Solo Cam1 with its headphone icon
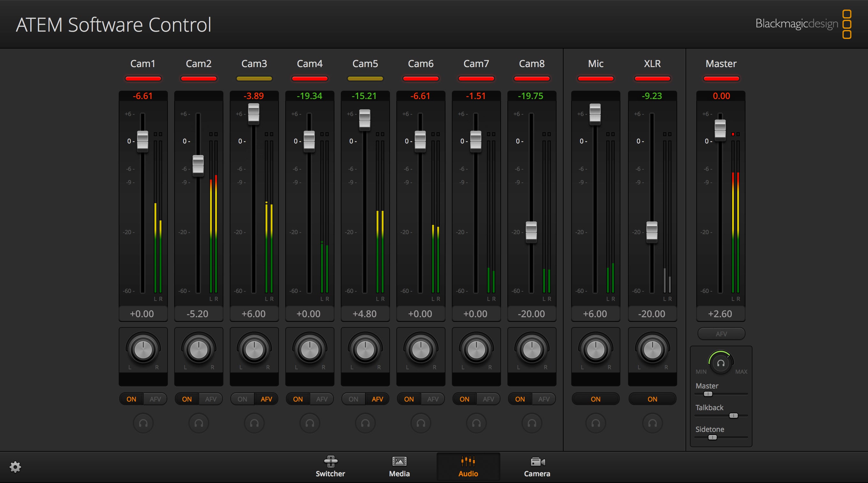Viewport: 868px width, 483px height. 143,423
